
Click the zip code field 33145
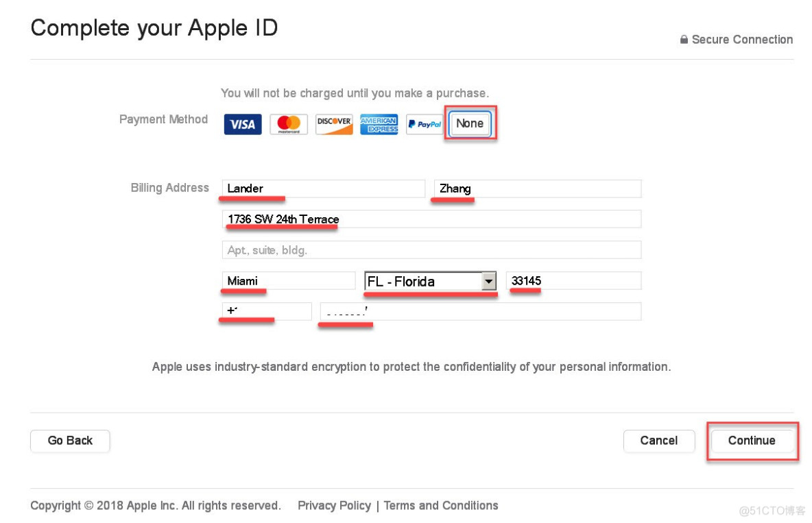573,280
